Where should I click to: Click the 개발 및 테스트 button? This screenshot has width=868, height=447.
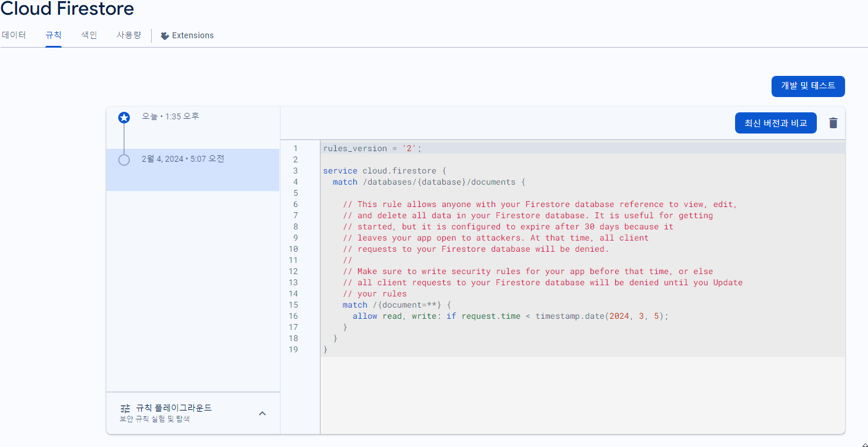[808, 86]
